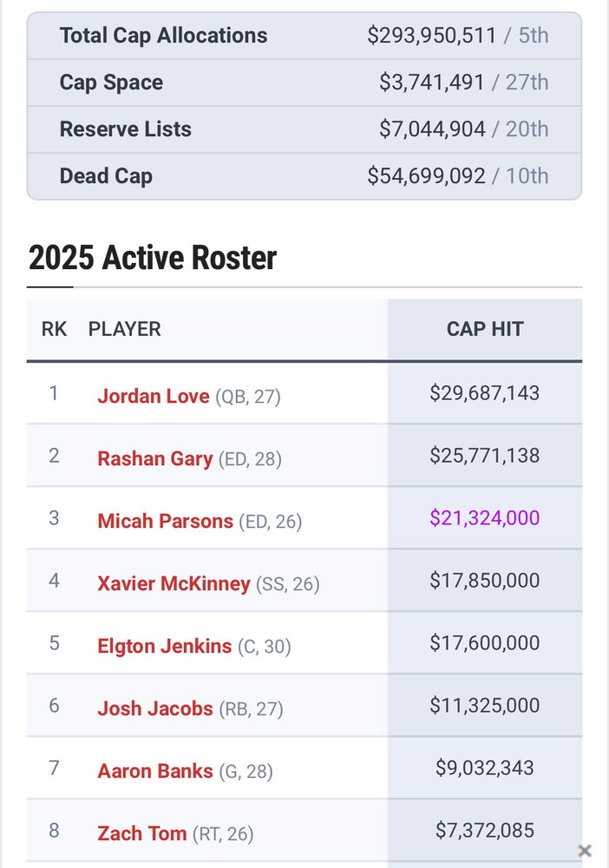609x868 pixels.
Task: Open Micah Parsons' player link
Action: tap(166, 521)
